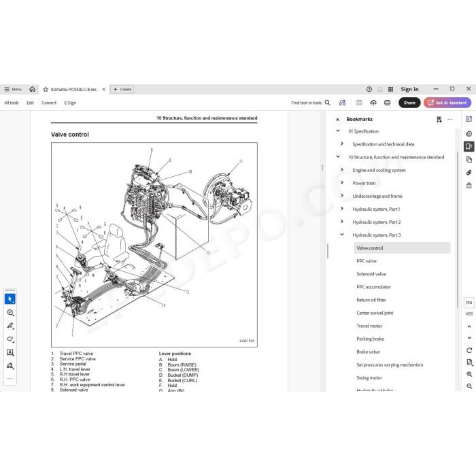This screenshot has height=476, width=476.
Task: Select the add text box tool
Action: pos(10,352)
